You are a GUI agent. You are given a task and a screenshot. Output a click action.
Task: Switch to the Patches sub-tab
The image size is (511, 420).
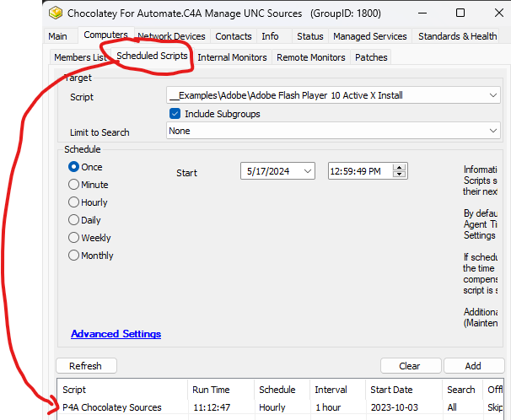371,57
